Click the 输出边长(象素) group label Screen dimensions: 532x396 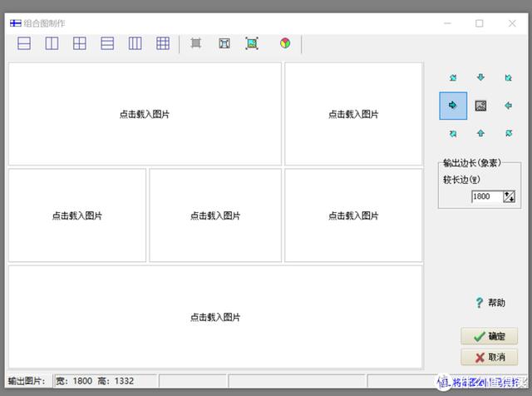point(472,163)
